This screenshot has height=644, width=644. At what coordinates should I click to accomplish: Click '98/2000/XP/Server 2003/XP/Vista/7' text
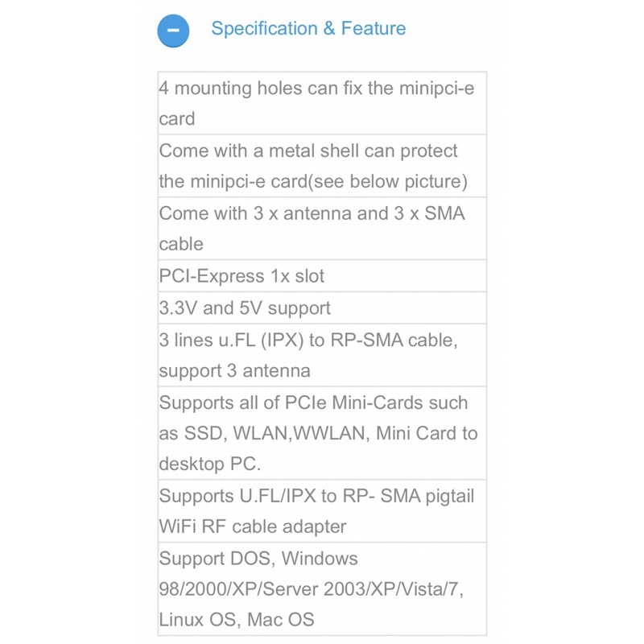tap(311, 589)
